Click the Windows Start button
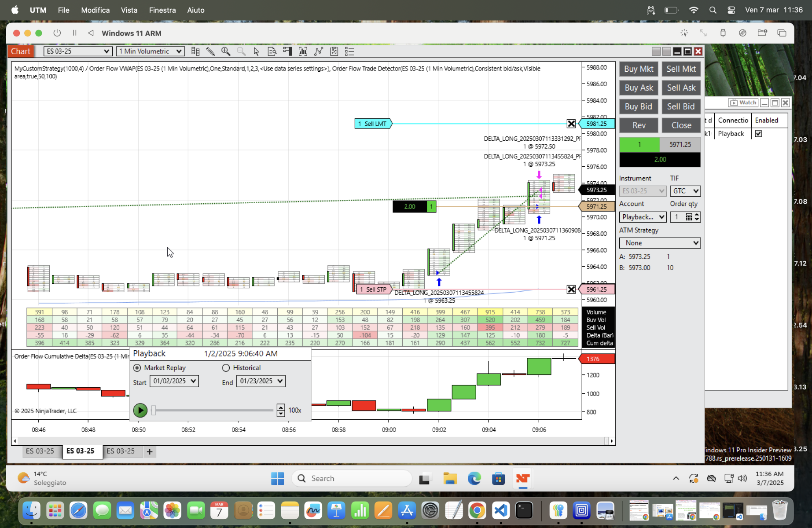 pos(277,478)
